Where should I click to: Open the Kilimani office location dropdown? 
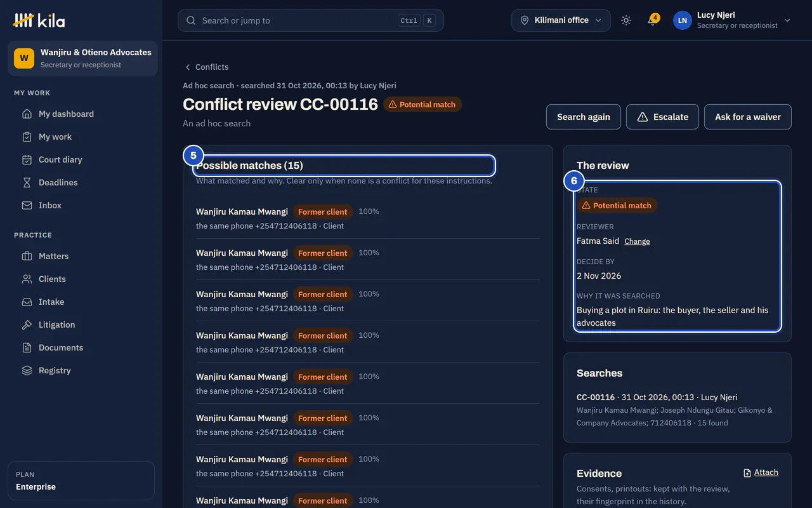[x=561, y=20]
